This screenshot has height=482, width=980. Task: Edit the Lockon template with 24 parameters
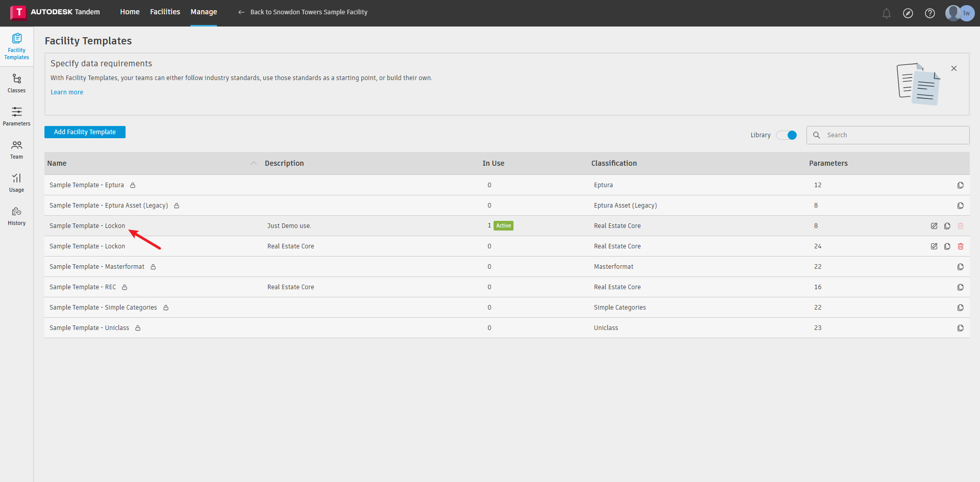(x=934, y=246)
